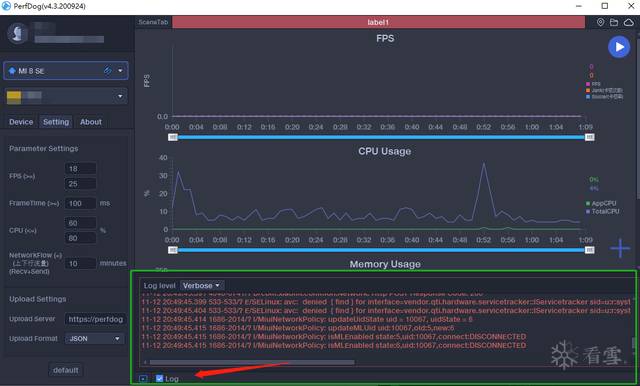Image resolution: width=640 pixels, height=386 pixels.
Task: Click the user avatar picture
Action: click(x=18, y=33)
